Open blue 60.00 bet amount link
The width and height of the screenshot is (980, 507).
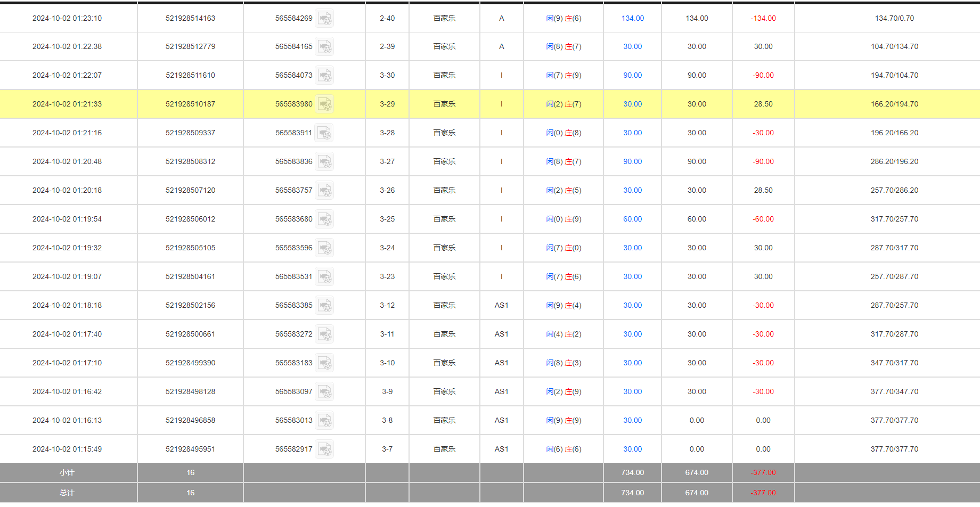(632, 219)
